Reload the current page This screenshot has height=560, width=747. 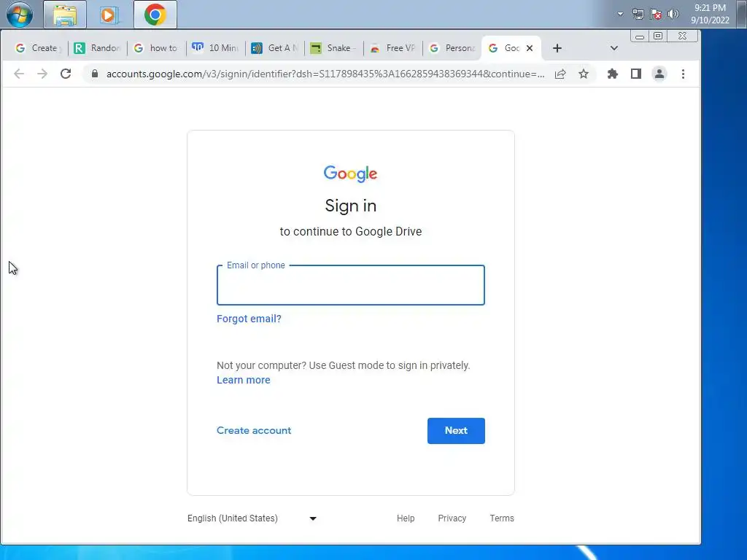click(66, 74)
